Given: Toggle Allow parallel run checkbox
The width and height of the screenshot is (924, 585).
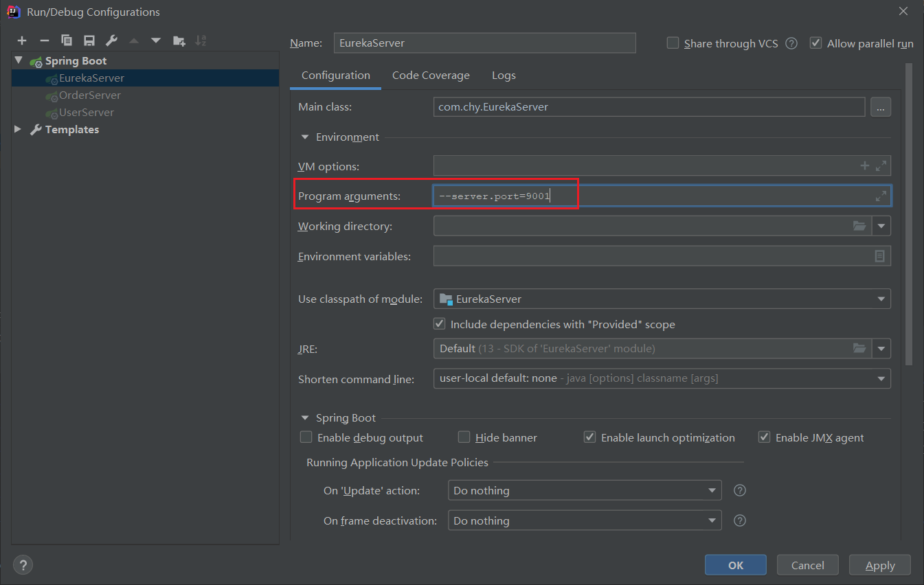Looking at the screenshot, I should coord(815,43).
